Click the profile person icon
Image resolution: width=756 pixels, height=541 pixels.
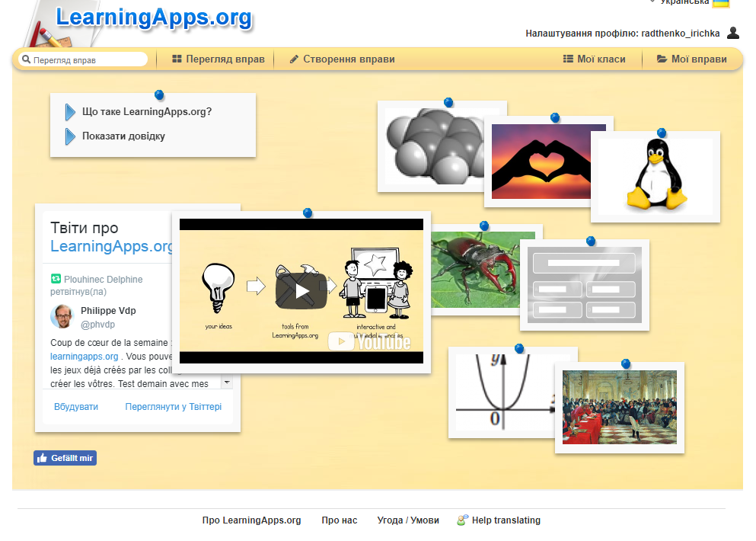732,33
